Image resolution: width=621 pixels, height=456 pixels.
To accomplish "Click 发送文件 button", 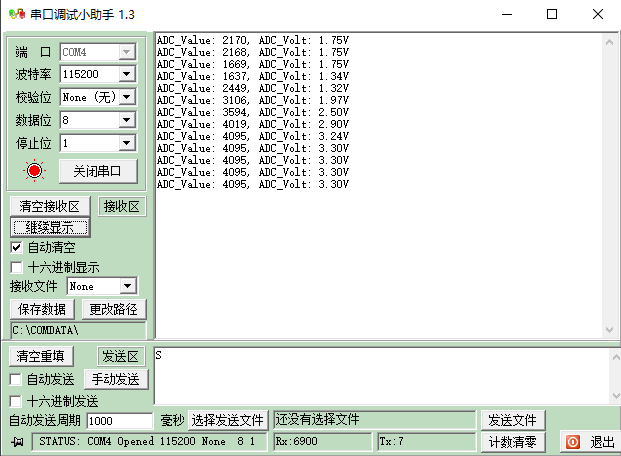I will [513, 420].
